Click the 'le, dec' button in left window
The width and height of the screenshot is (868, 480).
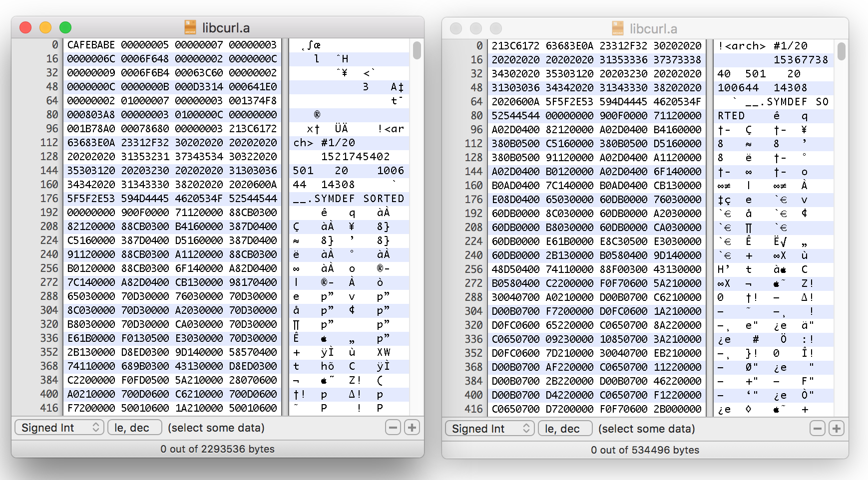pos(135,428)
